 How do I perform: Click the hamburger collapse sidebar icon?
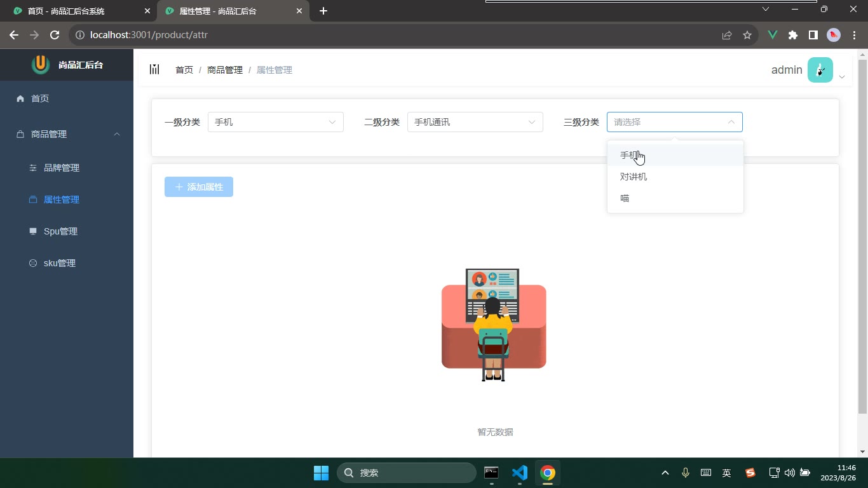(154, 69)
